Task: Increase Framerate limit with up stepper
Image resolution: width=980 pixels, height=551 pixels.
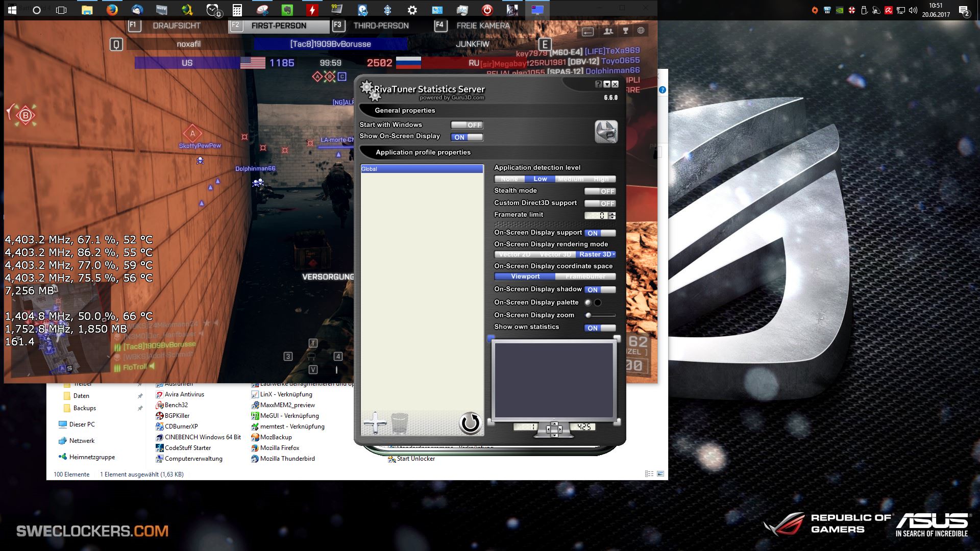Action: [x=612, y=214]
